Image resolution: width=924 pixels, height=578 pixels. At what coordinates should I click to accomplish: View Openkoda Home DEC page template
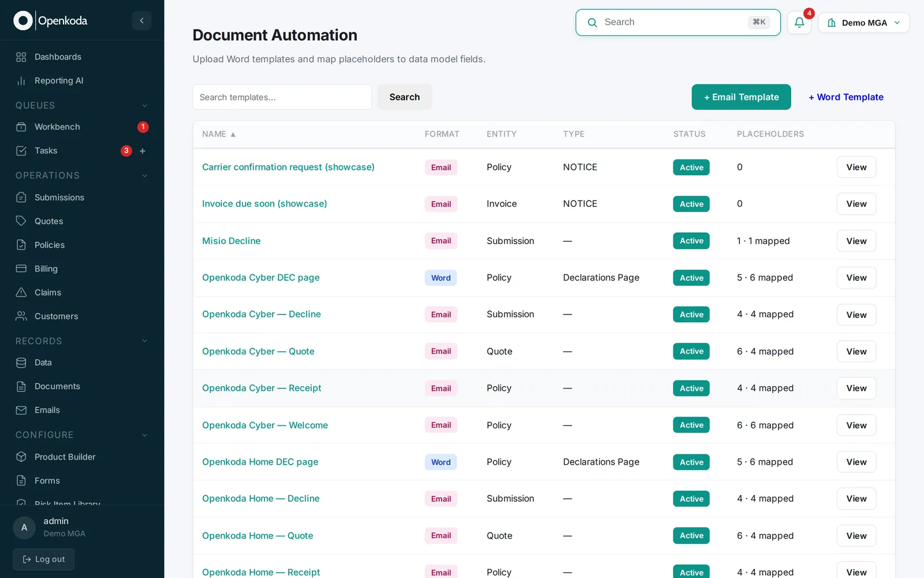point(856,462)
